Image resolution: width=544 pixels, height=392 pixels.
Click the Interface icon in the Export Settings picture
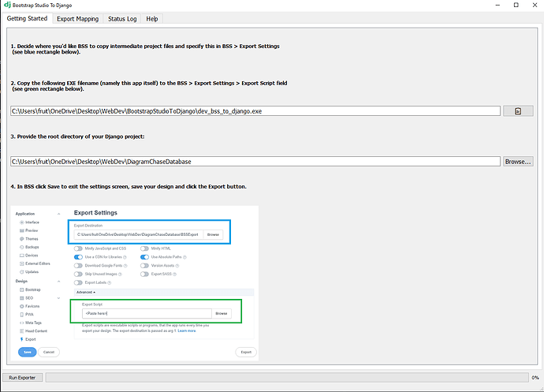(x=22, y=222)
